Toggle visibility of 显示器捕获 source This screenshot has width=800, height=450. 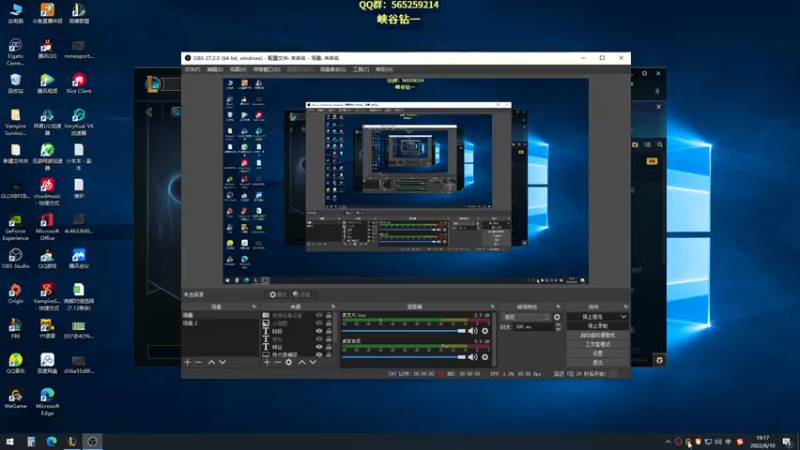click(x=319, y=355)
